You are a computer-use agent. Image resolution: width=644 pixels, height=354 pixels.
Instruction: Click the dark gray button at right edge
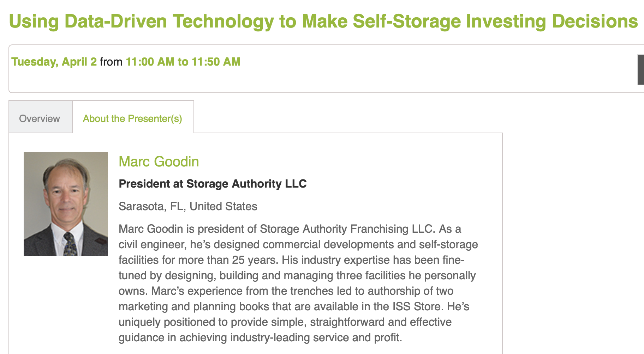coord(640,70)
